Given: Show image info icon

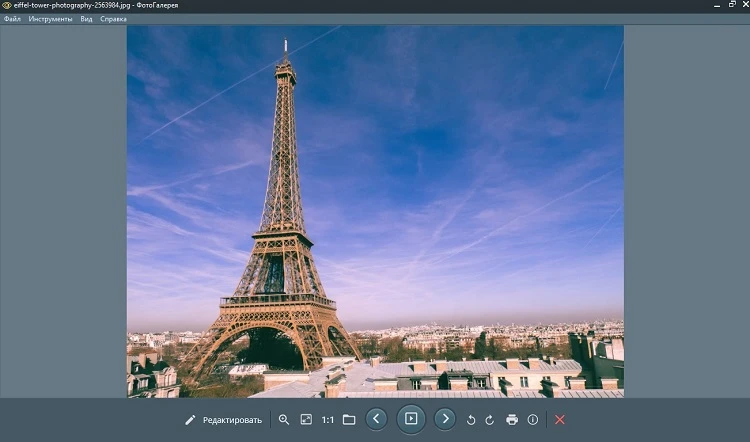Looking at the screenshot, I should pos(533,420).
